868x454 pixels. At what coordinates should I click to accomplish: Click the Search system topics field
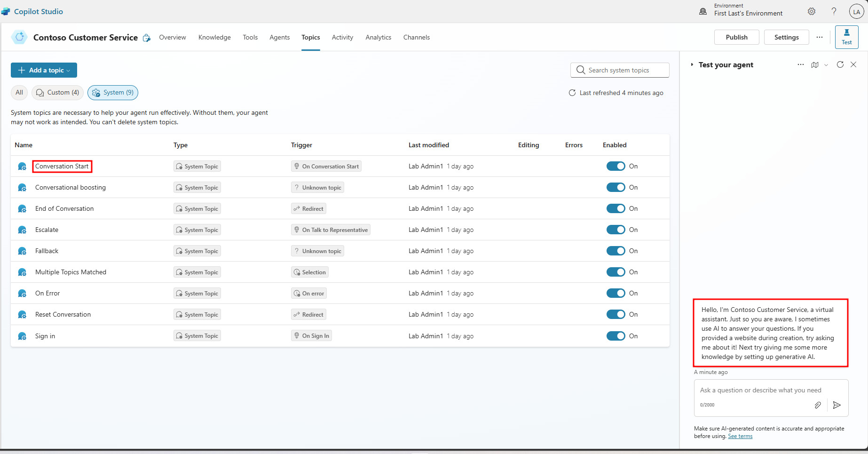tap(620, 70)
